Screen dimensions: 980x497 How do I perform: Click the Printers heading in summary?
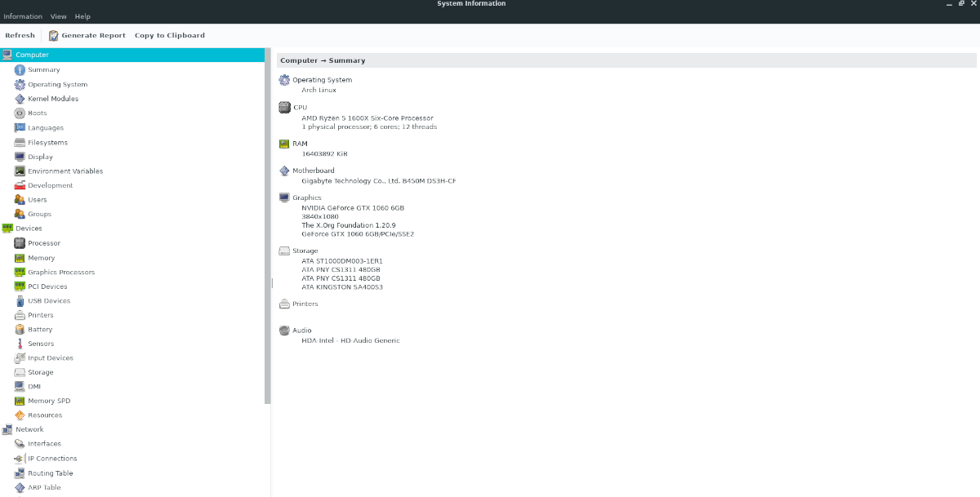305,304
